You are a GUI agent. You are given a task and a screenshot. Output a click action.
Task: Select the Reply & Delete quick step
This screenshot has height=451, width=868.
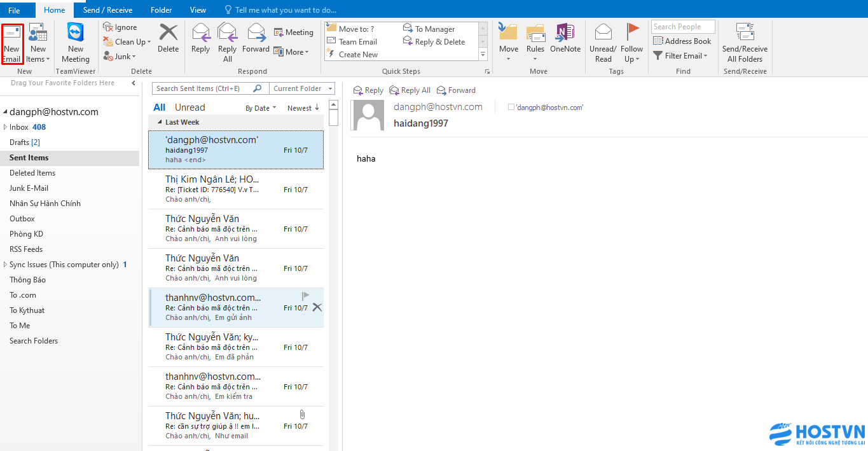point(434,41)
